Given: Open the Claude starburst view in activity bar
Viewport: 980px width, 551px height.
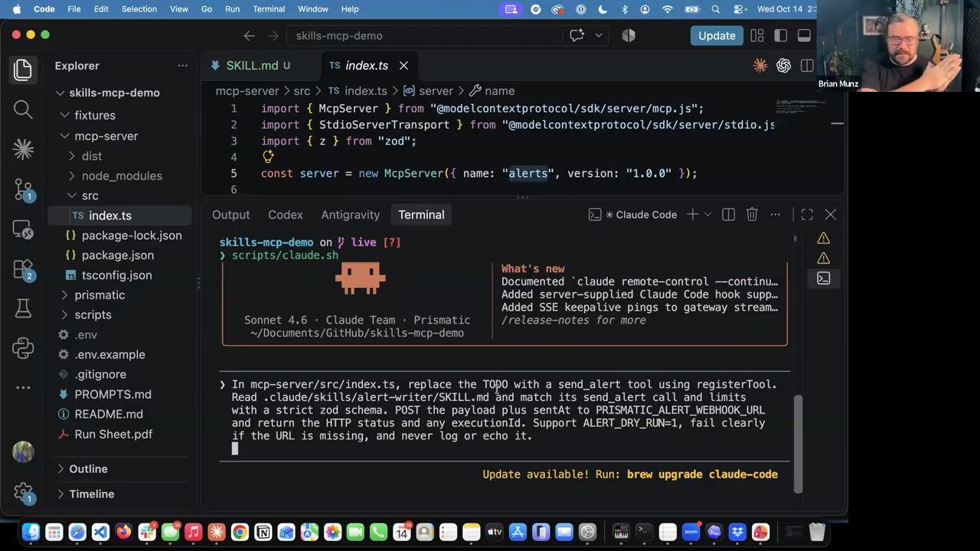Looking at the screenshot, I should (x=23, y=149).
